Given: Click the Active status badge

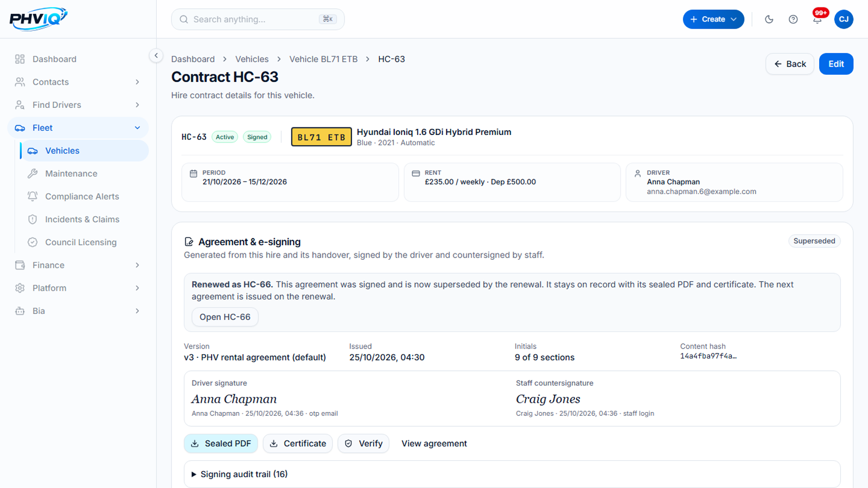Looking at the screenshot, I should [x=225, y=137].
